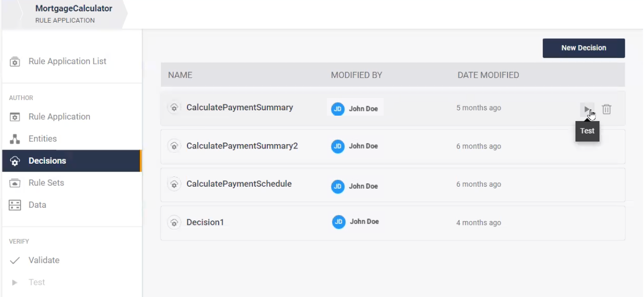Open the Entities section

pyautogui.click(x=43, y=138)
